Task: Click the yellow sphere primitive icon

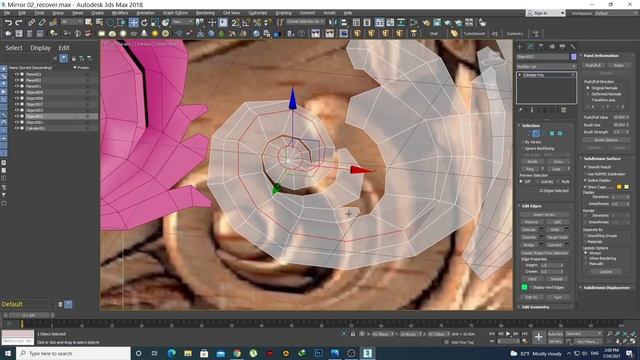Action: (155, 33)
